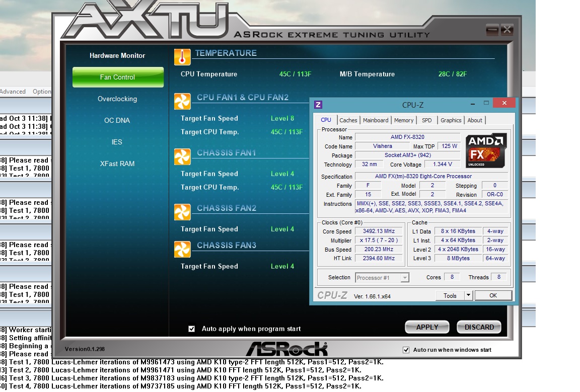Screen dimensions: 580x392
Task: Click the CHASSIS FAN3 fan icon
Action: click(182, 249)
